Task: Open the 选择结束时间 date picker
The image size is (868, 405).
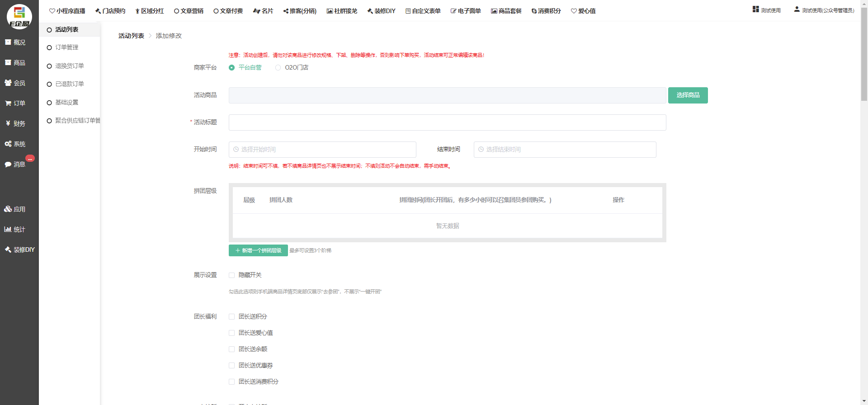Action: point(564,150)
